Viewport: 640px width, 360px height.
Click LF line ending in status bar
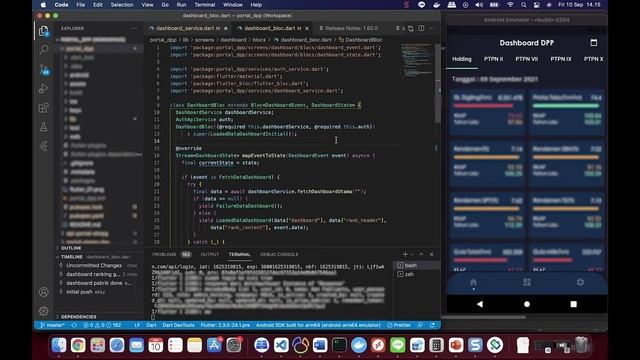pos(137,325)
